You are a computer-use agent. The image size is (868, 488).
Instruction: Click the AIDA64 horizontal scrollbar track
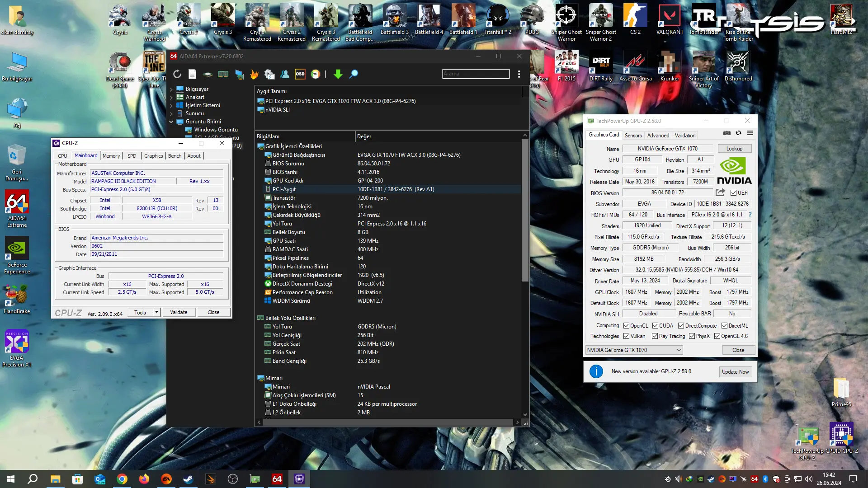pos(387,422)
